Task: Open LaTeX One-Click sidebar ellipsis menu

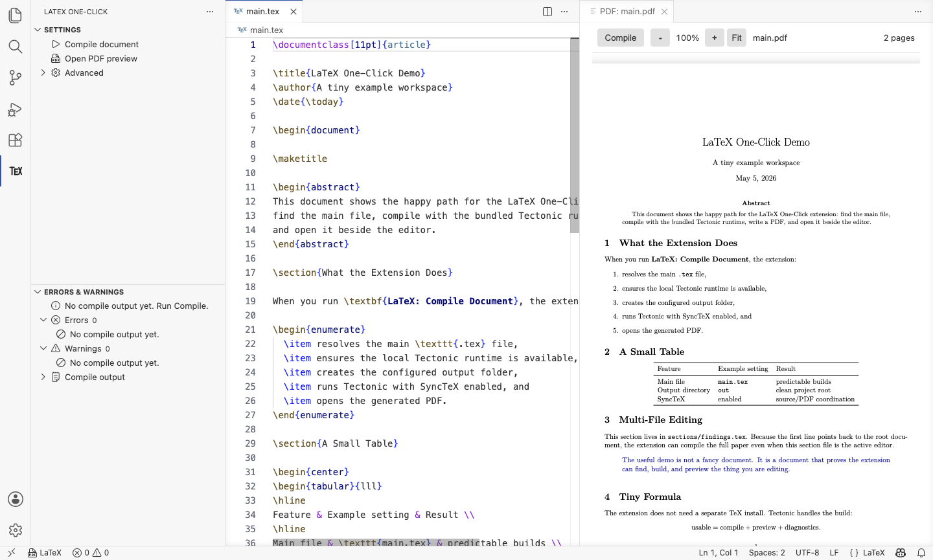Action: tap(210, 12)
